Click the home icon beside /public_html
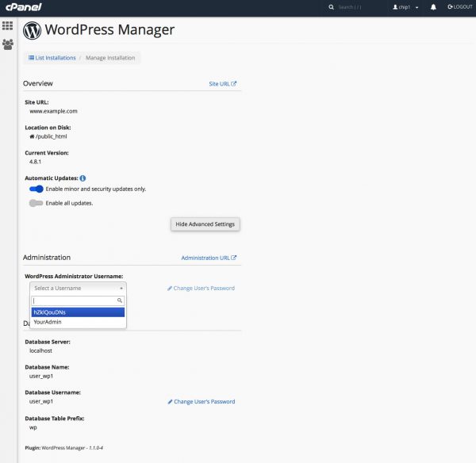Screen dimensions: 476x463 pyautogui.click(x=32, y=136)
